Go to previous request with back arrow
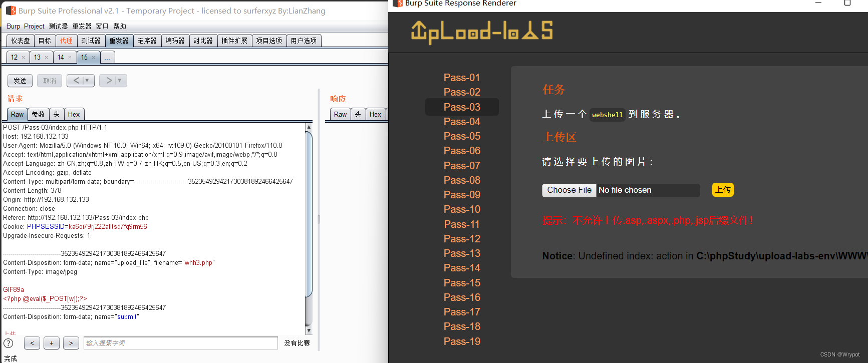The image size is (868, 363). (x=76, y=81)
